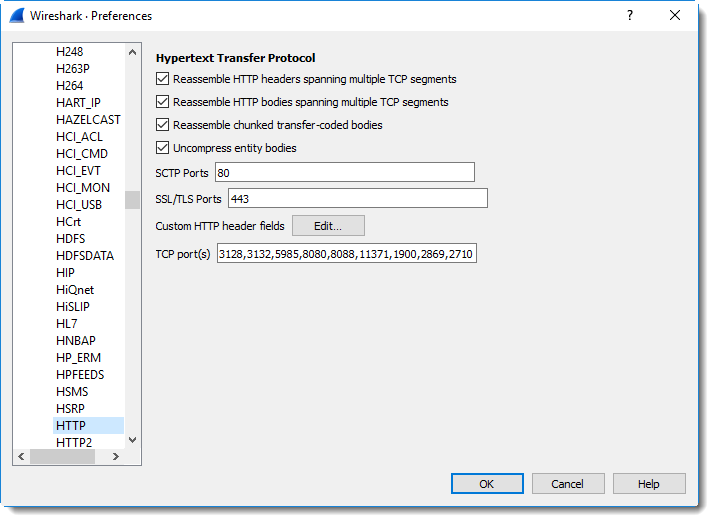Click the protocol list scroll down arrow
This screenshot has height=522, width=714.
tap(133, 440)
